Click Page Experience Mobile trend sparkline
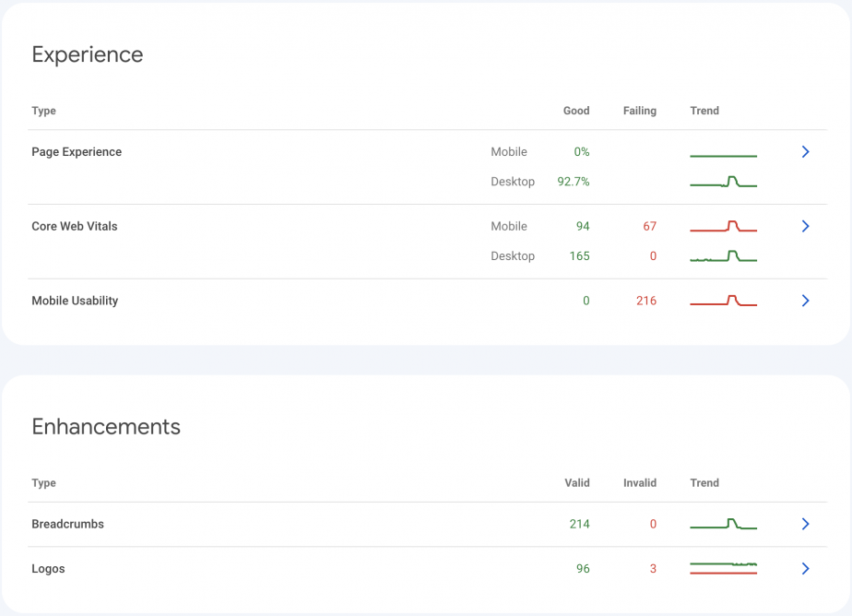852x616 pixels. point(723,156)
